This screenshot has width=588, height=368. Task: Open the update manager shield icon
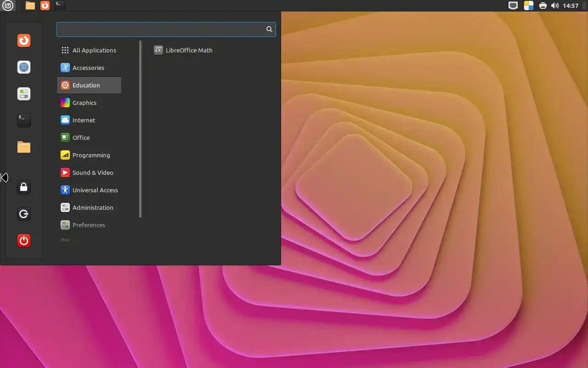[529, 6]
